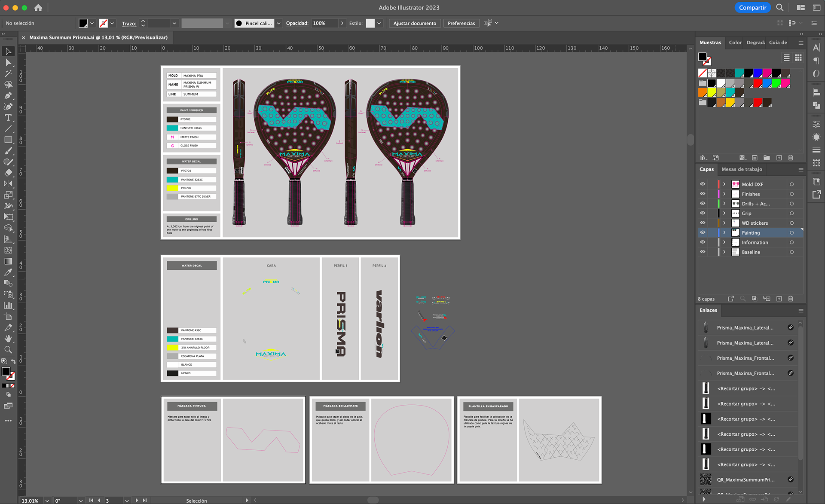Select the Column Graph tool
The width and height of the screenshot is (825, 504).
pos(8,305)
